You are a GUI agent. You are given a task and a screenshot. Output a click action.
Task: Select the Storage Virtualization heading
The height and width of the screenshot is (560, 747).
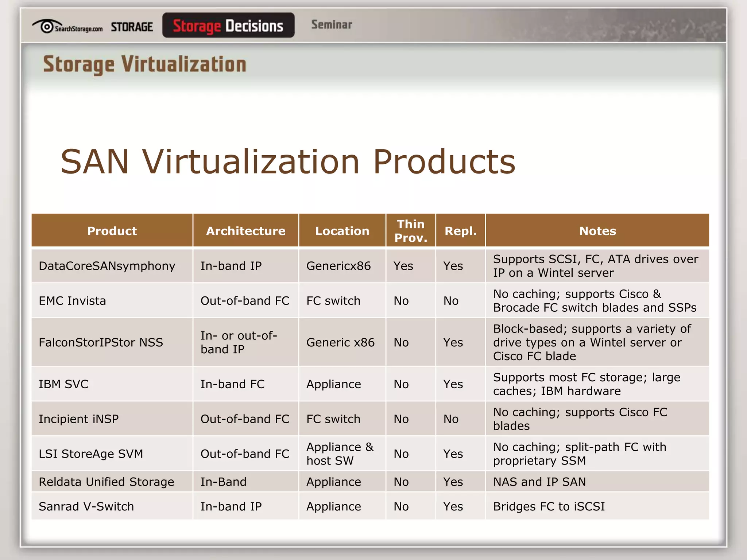pyautogui.click(x=145, y=65)
